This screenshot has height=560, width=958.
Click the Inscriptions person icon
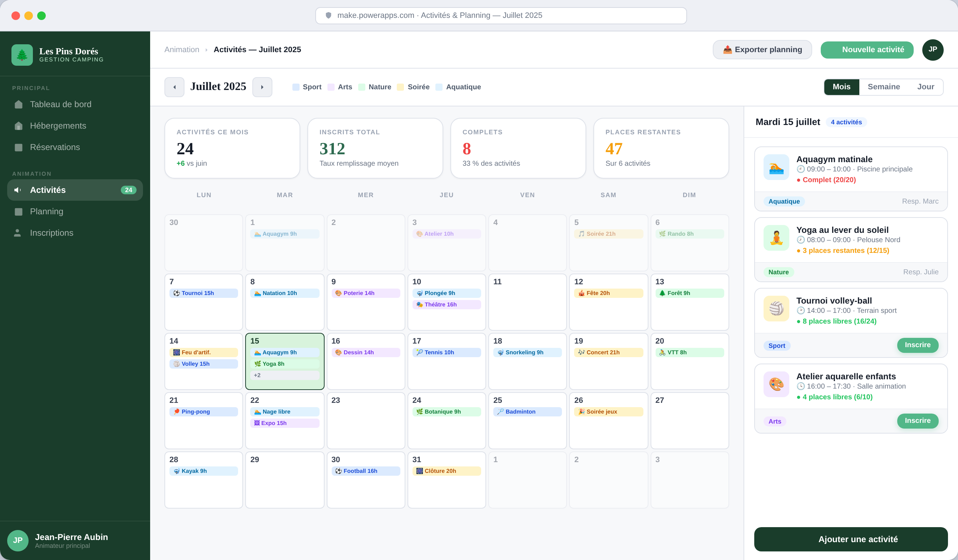click(18, 233)
